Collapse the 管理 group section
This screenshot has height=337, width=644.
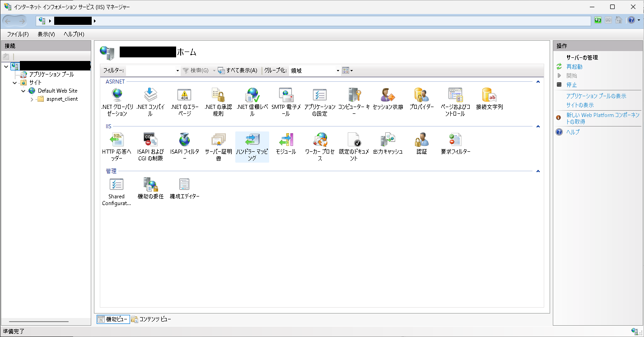click(538, 171)
